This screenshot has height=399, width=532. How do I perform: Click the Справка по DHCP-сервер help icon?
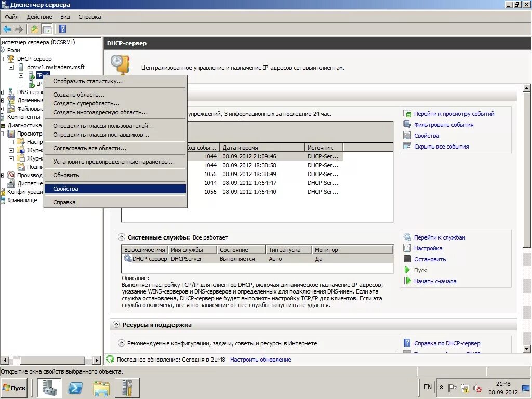(x=407, y=343)
